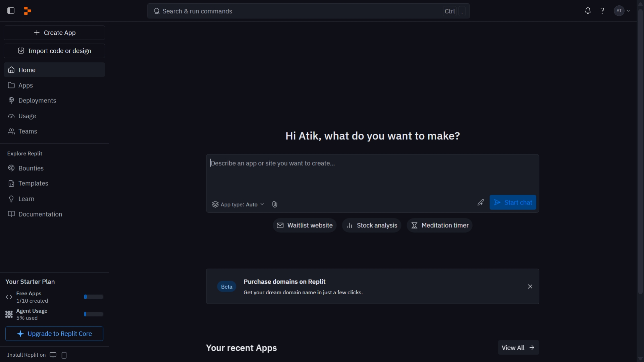This screenshot has height=362, width=644.
Task: Click Purchase domains on Replit heading
Action: point(284,282)
